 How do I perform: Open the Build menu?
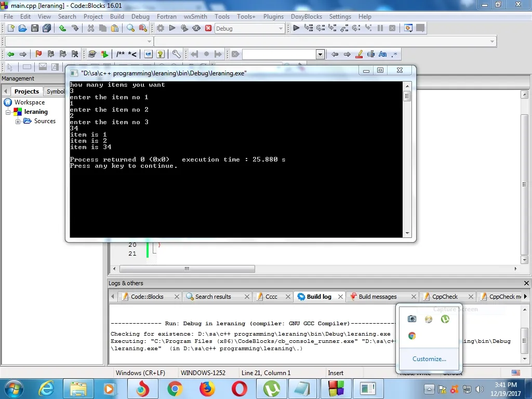tap(117, 16)
